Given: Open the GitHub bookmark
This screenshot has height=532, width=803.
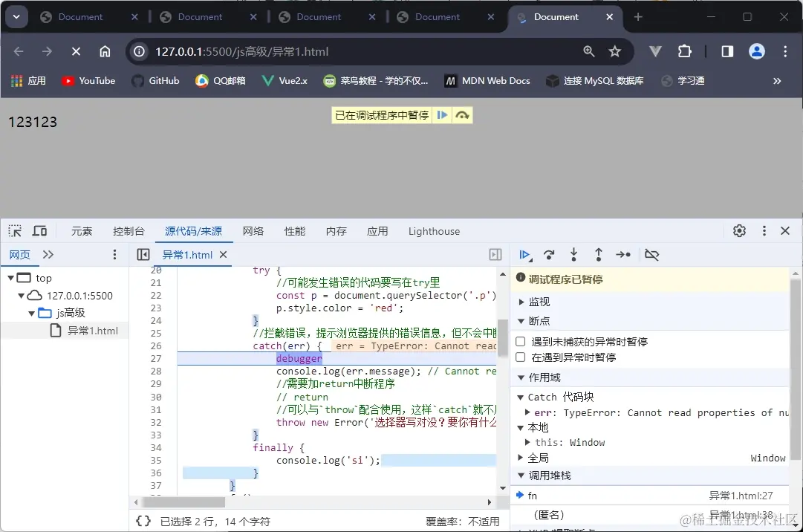Looking at the screenshot, I should (x=156, y=81).
